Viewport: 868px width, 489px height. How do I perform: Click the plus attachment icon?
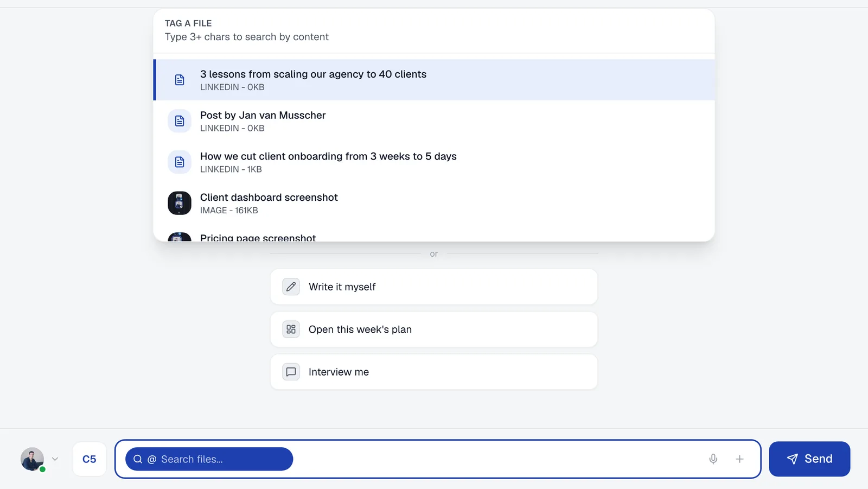tap(739, 459)
